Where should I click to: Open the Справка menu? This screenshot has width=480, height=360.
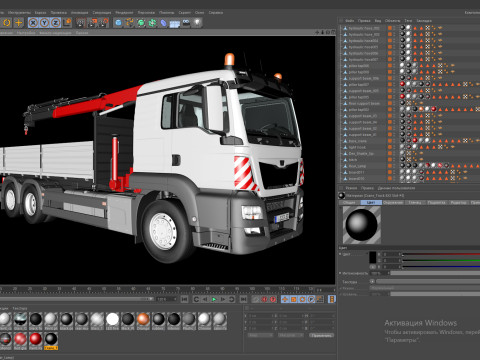(216, 13)
